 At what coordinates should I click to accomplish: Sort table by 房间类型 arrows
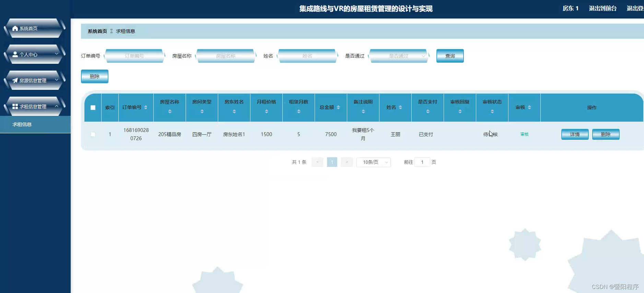(202, 111)
